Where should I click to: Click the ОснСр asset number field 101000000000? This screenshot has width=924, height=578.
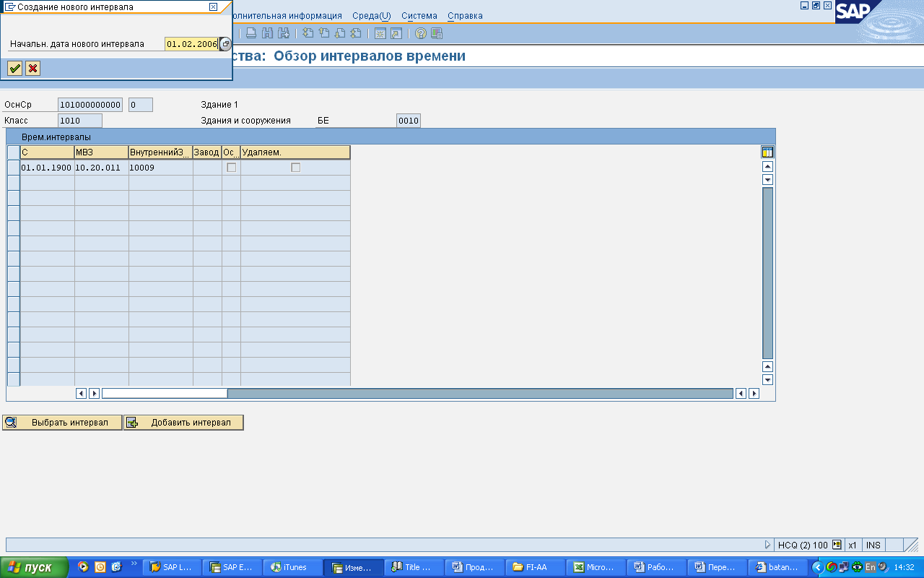(x=90, y=105)
